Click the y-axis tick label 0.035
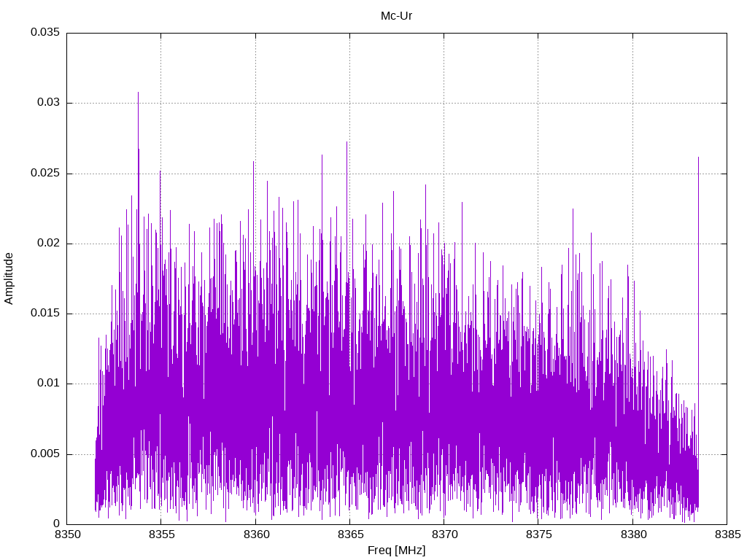The height and width of the screenshot is (560, 747). click(45, 32)
